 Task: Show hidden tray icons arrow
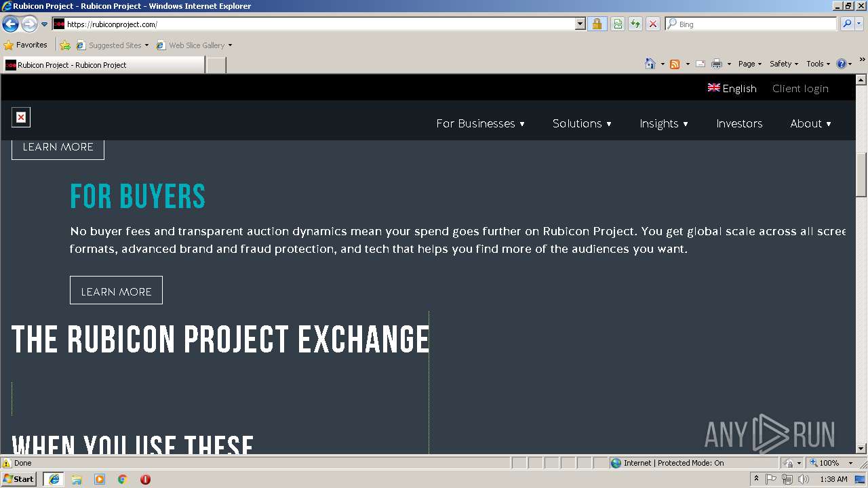click(x=756, y=479)
